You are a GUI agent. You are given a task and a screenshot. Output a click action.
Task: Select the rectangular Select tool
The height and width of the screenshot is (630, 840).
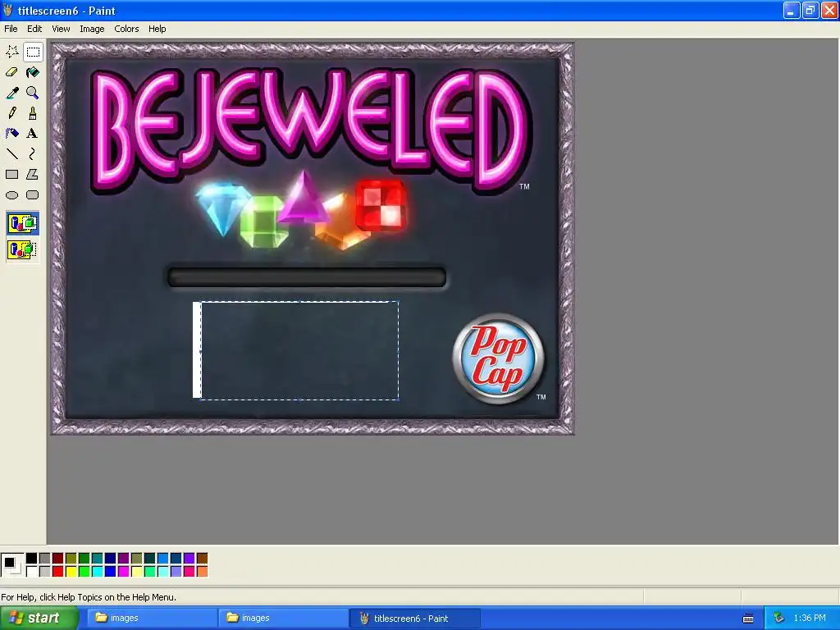33,52
